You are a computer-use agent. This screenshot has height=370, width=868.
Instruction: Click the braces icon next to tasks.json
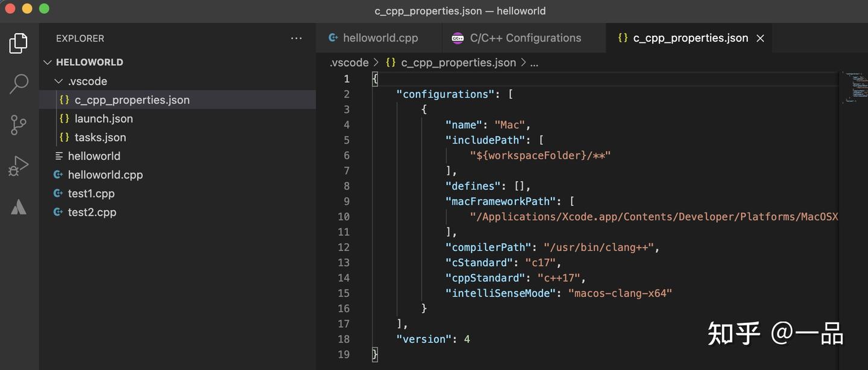tap(64, 137)
